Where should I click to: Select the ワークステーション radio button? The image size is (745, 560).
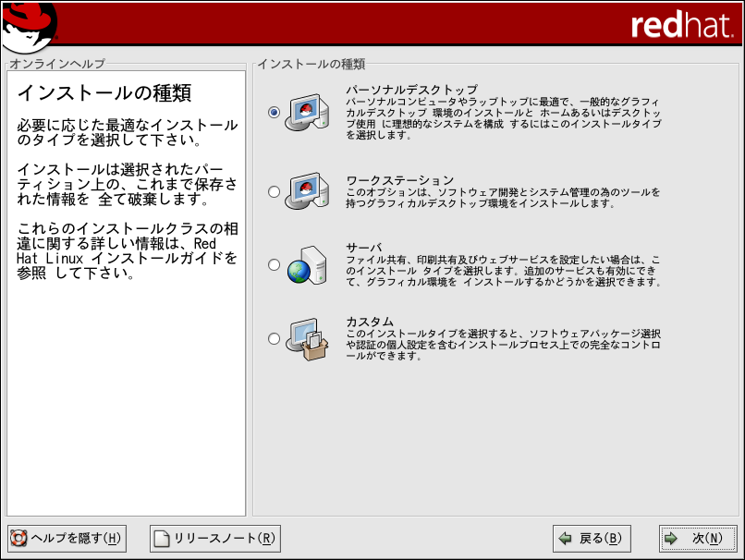pyautogui.click(x=274, y=191)
